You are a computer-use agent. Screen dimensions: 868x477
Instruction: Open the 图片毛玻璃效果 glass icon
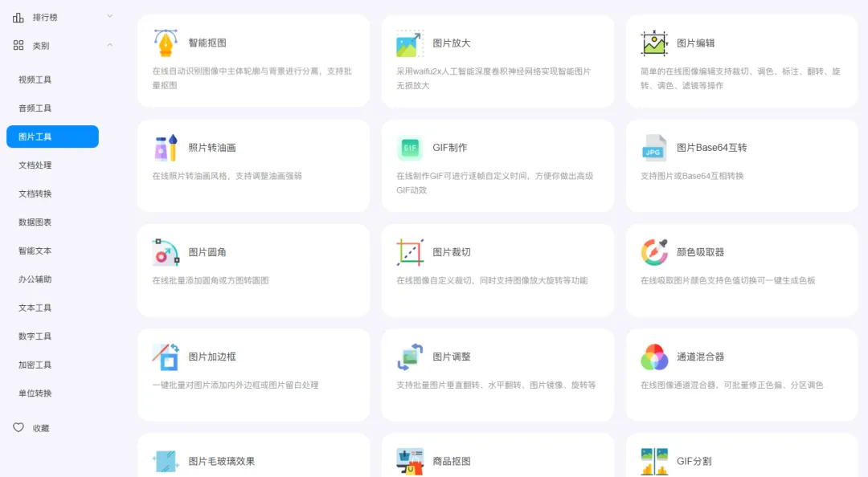click(x=166, y=462)
